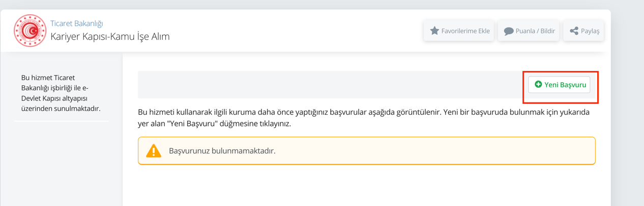This screenshot has height=206, width=644.
Task: Click the sidebar e-Devlet Kapısı info text
Action: 61,93
